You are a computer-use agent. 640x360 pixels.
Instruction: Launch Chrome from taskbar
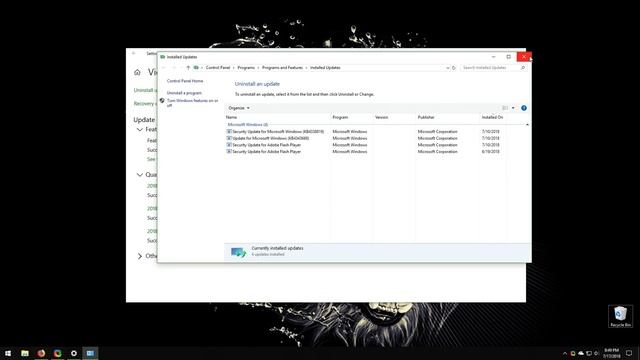point(58,353)
